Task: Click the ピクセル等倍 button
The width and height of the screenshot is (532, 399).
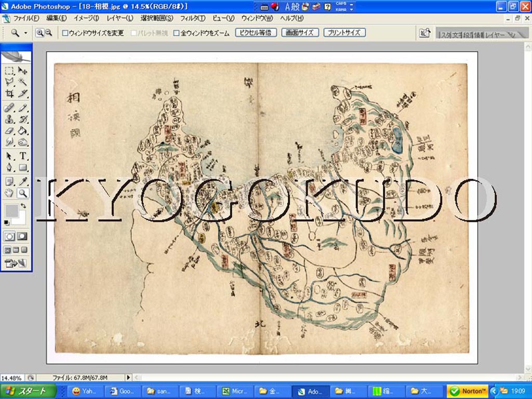Action: pos(256,33)
